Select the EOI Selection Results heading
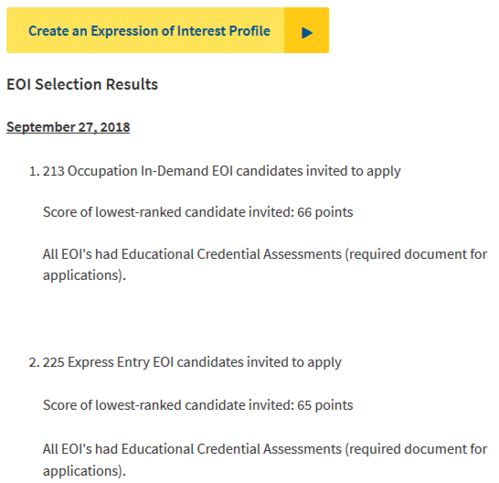The image size is (499, 483). pos(82,84)
